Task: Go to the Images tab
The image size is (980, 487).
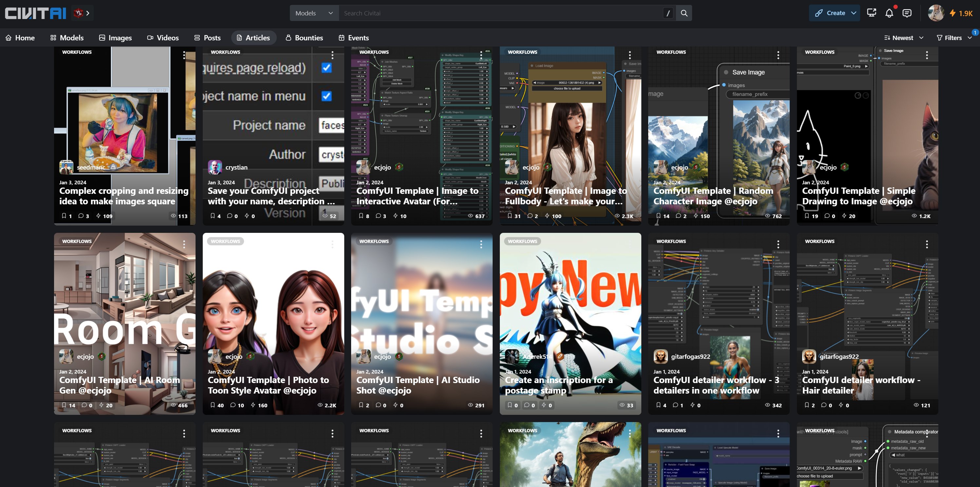Action: click(115, 38)
